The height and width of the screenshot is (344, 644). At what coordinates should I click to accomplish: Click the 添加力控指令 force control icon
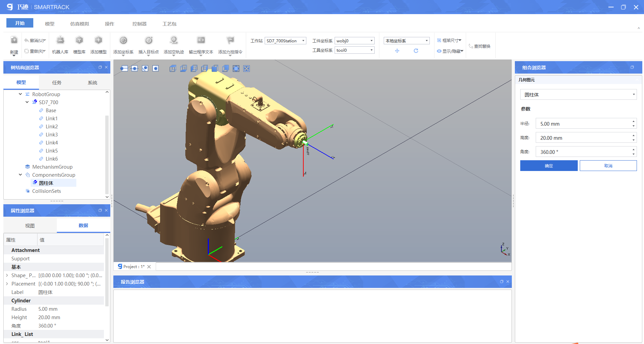coord(230,41)
